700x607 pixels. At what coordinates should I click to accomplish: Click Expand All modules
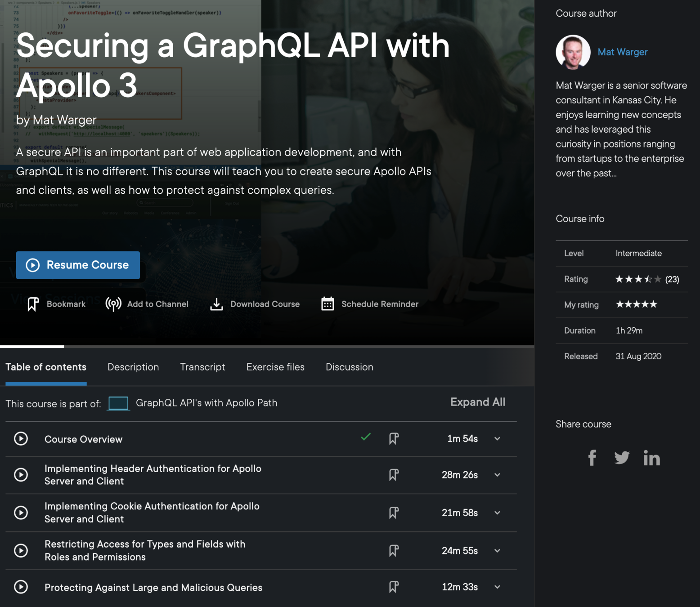478,402
